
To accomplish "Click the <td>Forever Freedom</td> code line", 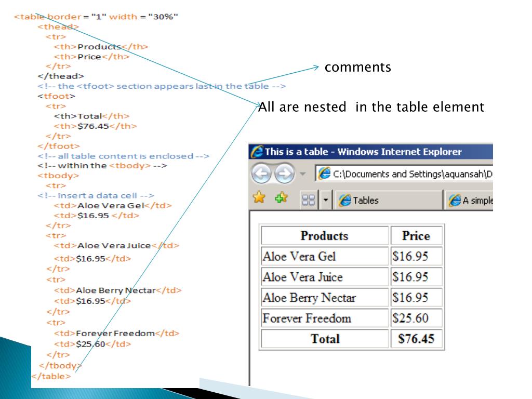I will pyautogui.click(x=116, y=334).
